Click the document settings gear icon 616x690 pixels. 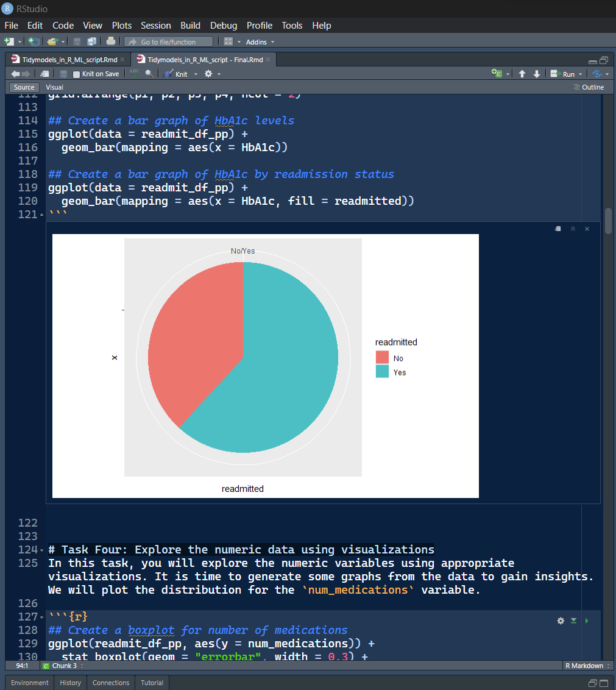[x=208, y=74]
